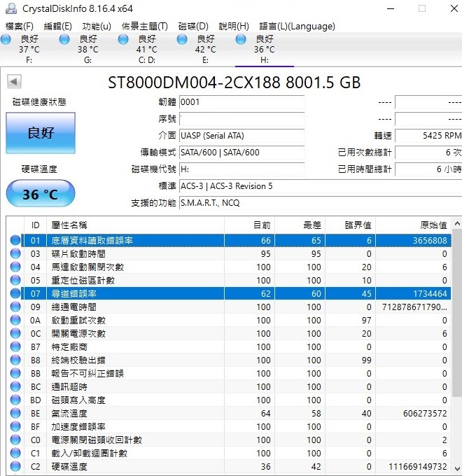Click status orb for attribute 05

[15, 280]
